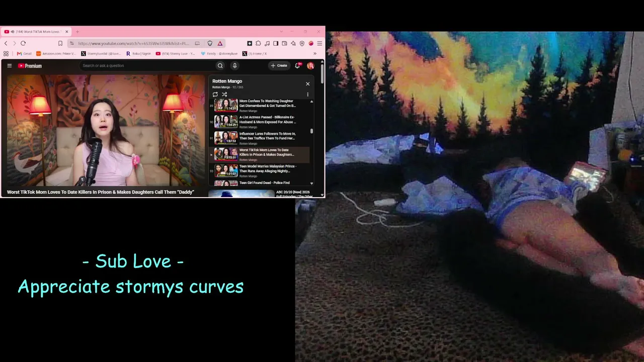The width and height of the screenshot is (644, 362).
Task: Click the video title below player
Action: (101, 192)
